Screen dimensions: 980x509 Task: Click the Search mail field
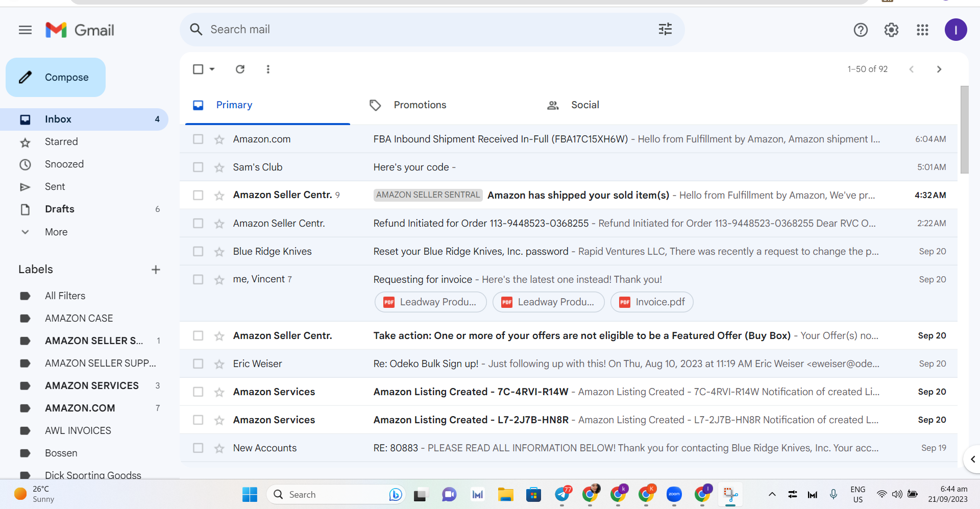(432, 30)
